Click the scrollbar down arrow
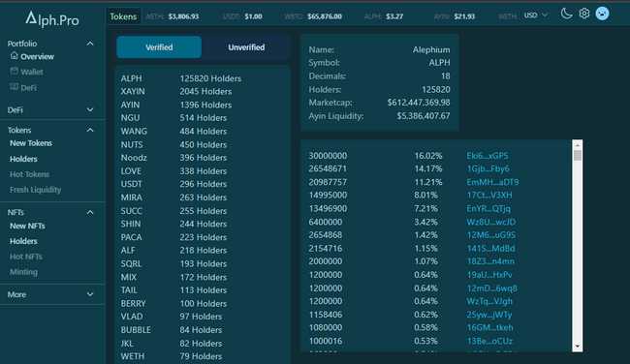 tap(578, 346)
